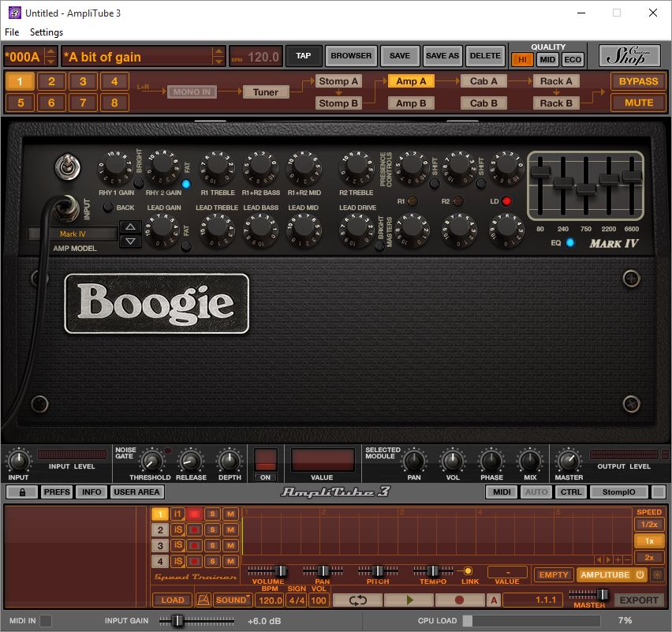The image size is (672, 632).
Task: Click the INPUT GAIN slider handle
Action: (177, 620)
